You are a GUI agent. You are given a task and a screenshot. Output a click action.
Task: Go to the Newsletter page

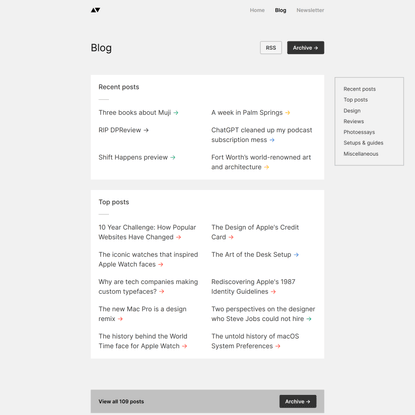310,10
